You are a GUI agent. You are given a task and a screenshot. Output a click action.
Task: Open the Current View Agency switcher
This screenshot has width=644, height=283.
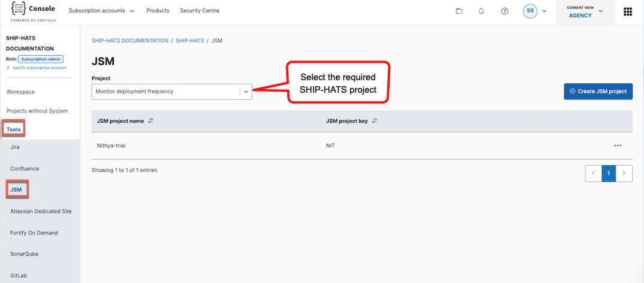586,12
